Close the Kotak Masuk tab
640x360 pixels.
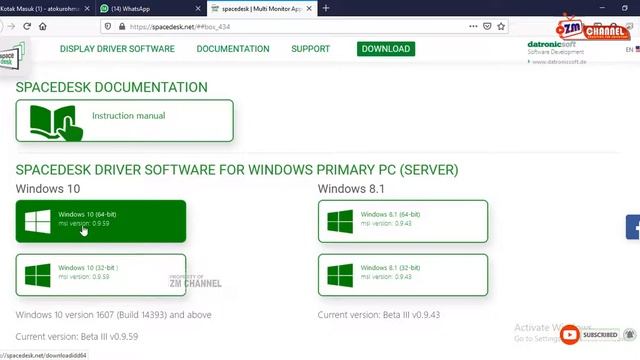pyautogui.click(x=87, y=8)
